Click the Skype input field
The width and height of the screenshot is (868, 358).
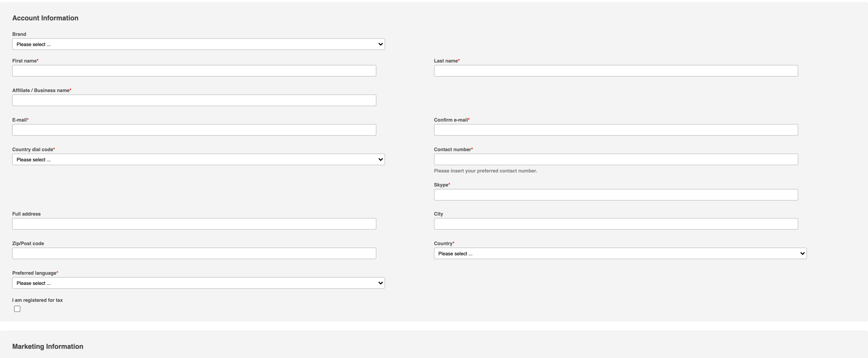pos(616,195)
